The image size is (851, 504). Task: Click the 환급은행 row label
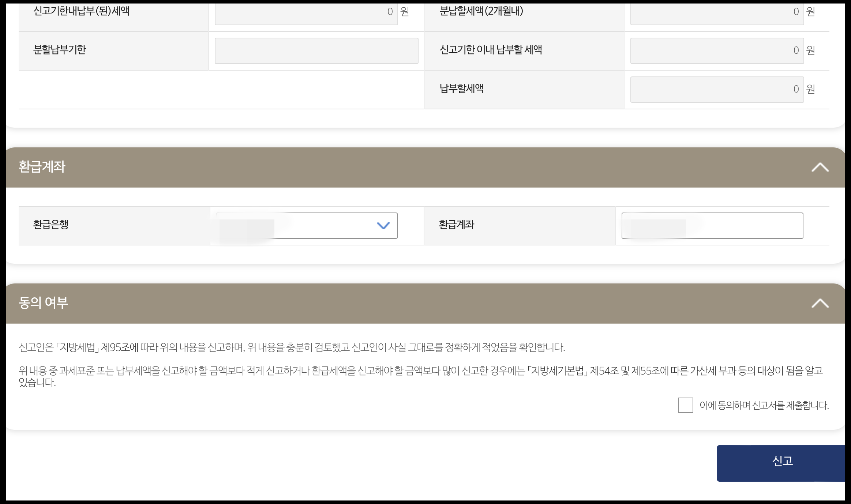[x=51, y=225]
